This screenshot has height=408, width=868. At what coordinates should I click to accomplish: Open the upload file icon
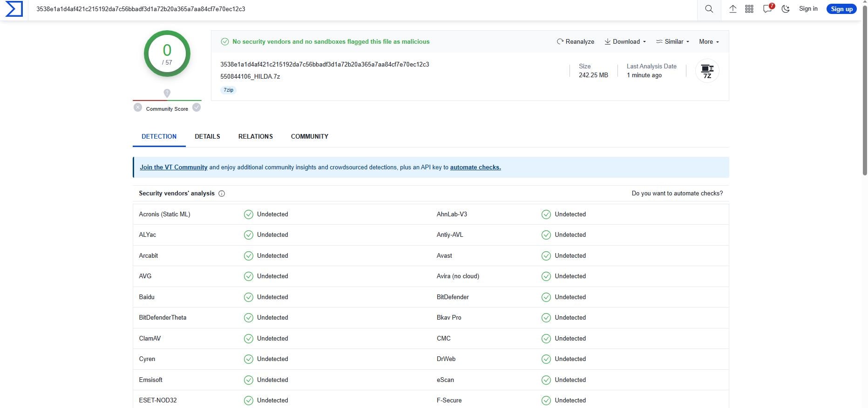tap(732, 9)
